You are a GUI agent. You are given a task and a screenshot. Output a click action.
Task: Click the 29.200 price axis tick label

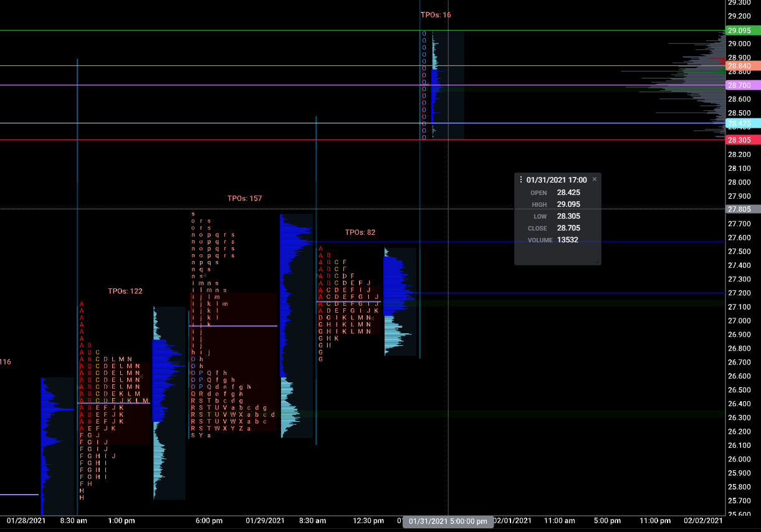739,16
